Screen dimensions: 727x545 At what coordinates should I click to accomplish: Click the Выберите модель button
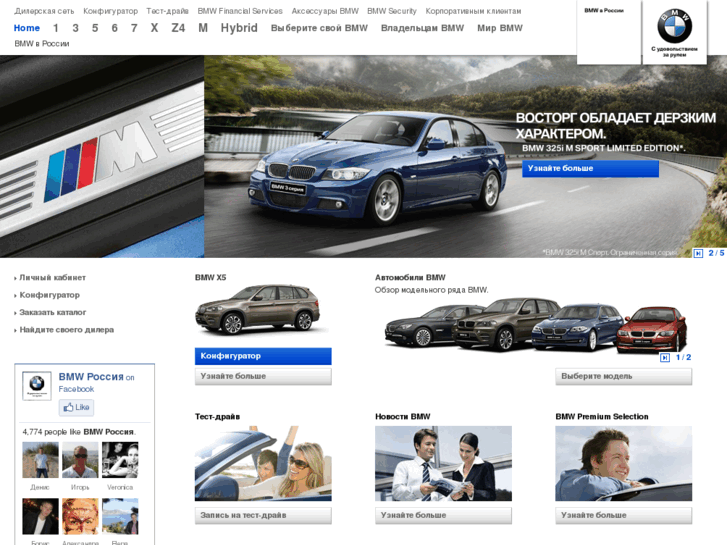tap(624, 376)
